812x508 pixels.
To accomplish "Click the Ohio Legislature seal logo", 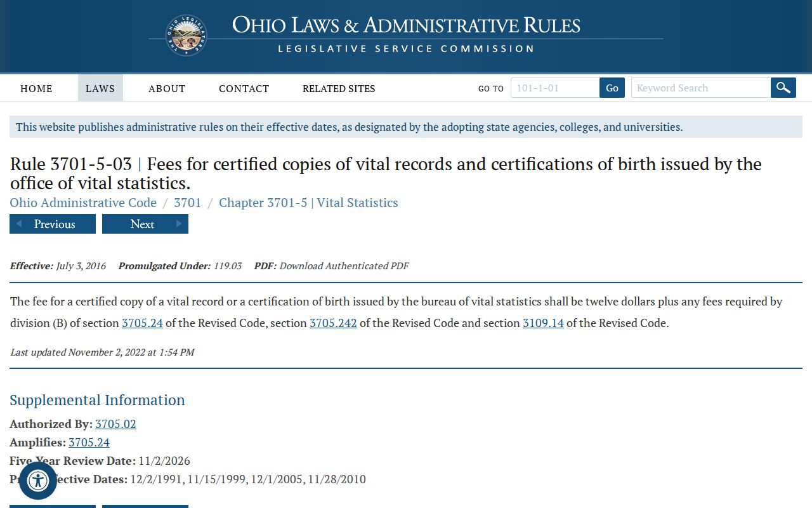I will point(186,36).
